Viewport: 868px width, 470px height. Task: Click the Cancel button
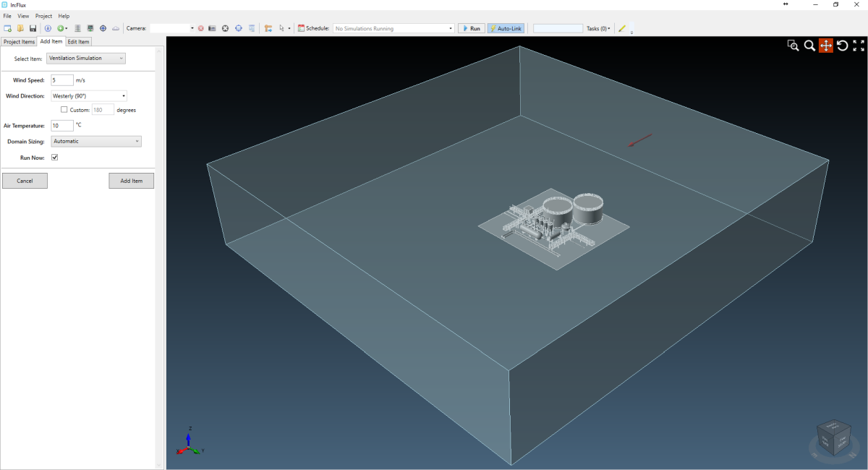25,181
